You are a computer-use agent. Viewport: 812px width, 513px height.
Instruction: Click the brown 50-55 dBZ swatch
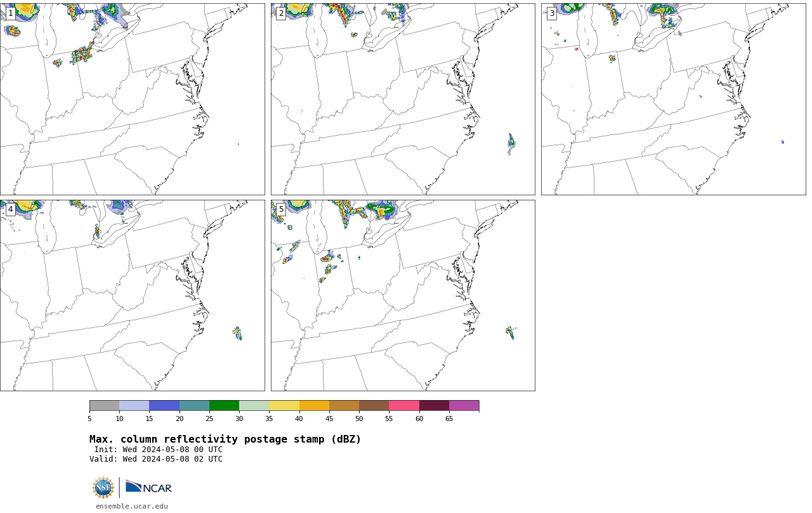(374, 406)
